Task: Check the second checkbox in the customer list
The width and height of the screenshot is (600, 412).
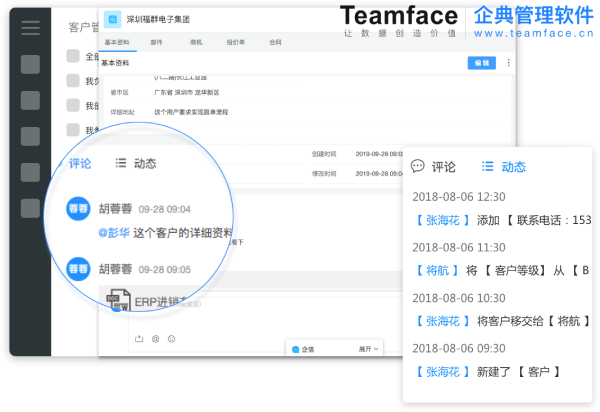Action: point(73,81)
